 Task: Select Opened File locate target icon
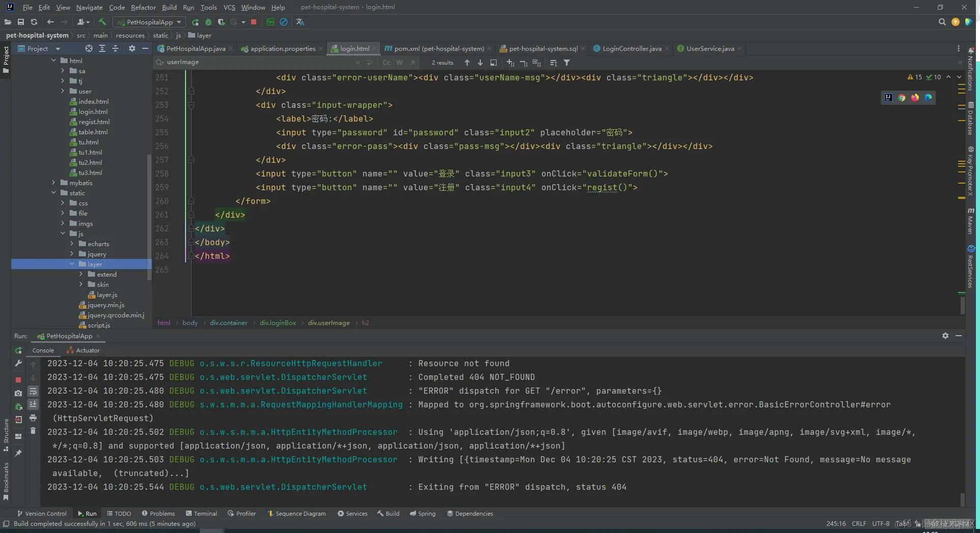click(x=89, y=48)
